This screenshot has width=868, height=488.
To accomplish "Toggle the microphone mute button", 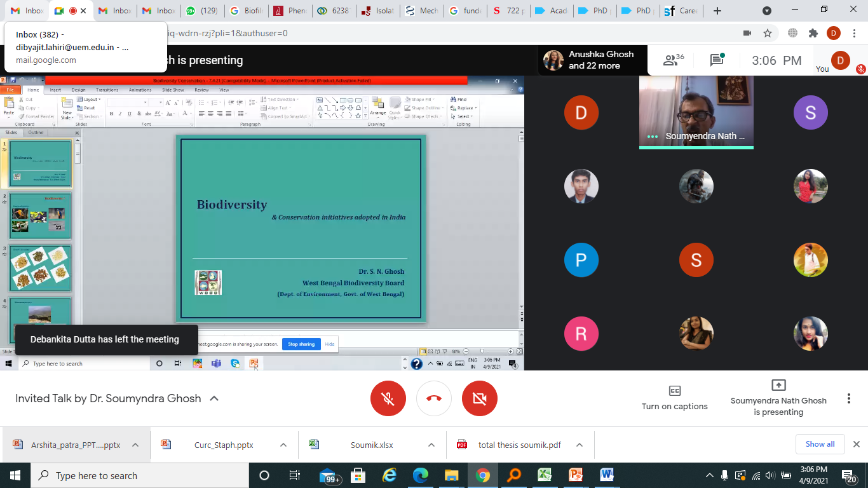I will [x=388, y=398].
